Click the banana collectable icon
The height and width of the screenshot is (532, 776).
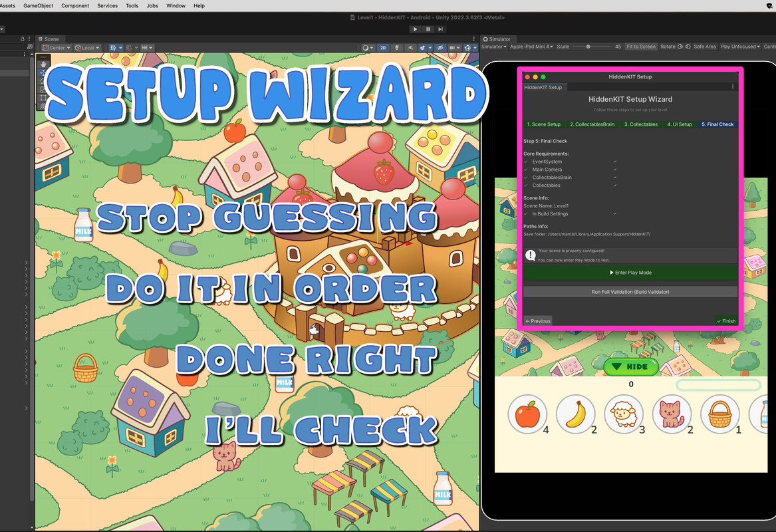point(575,414)
